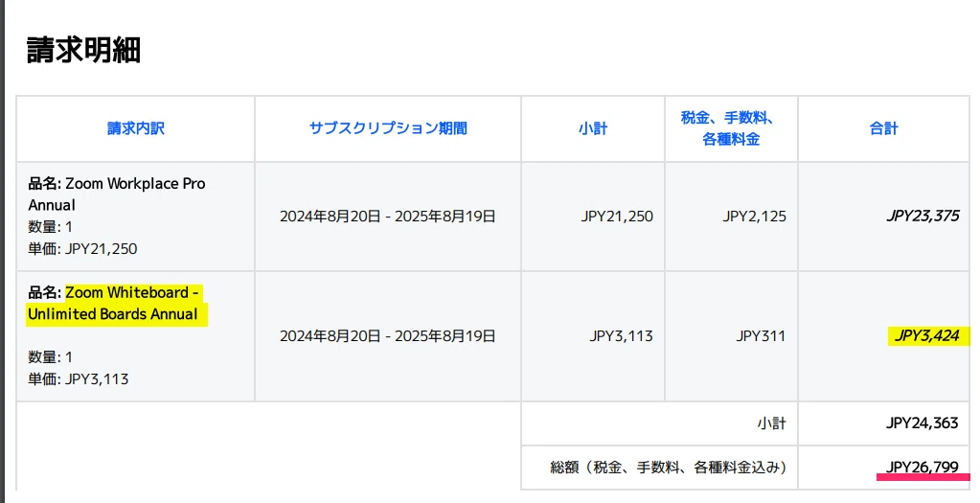Select the Zoom Workplace Pro Annual product name

117,194
